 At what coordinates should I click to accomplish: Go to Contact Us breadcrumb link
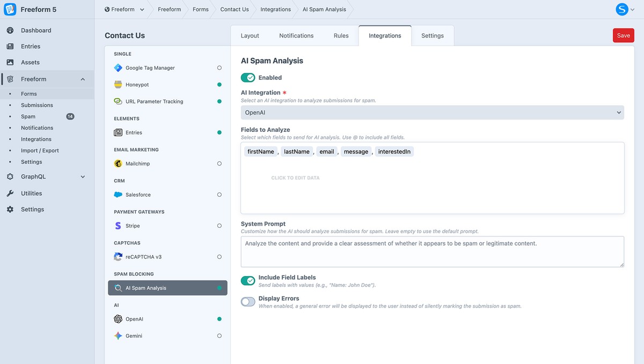tap(235, 9)
